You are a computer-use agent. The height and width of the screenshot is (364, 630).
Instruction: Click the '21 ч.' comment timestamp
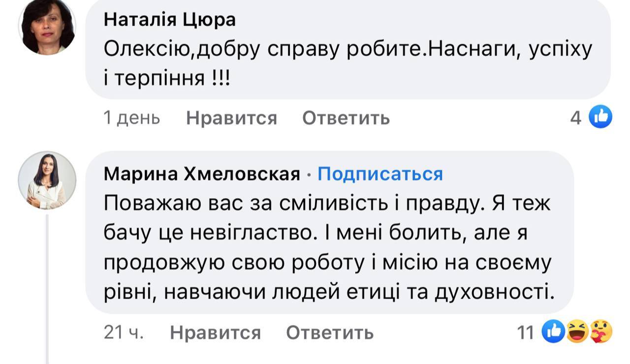124,333
